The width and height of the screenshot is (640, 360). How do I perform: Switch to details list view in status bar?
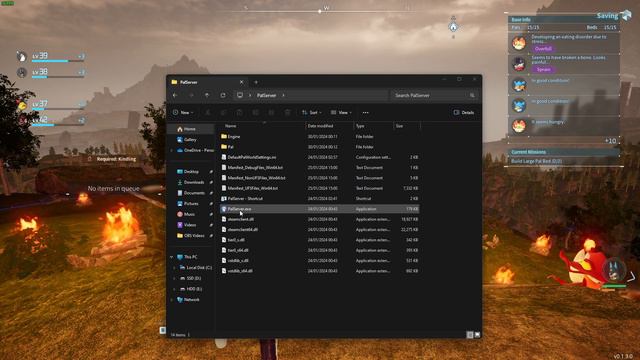point(470,335)
